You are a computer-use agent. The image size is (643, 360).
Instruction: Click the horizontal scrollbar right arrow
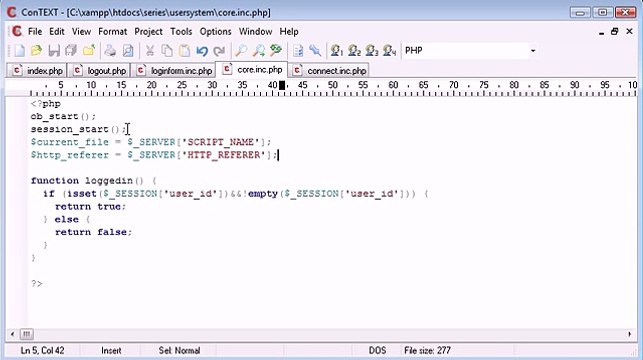pyautogui.click(x=629, y=334)
